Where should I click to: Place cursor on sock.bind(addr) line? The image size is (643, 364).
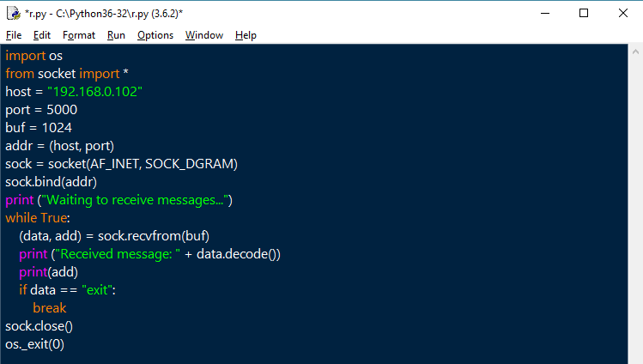[x=52, y=182]
